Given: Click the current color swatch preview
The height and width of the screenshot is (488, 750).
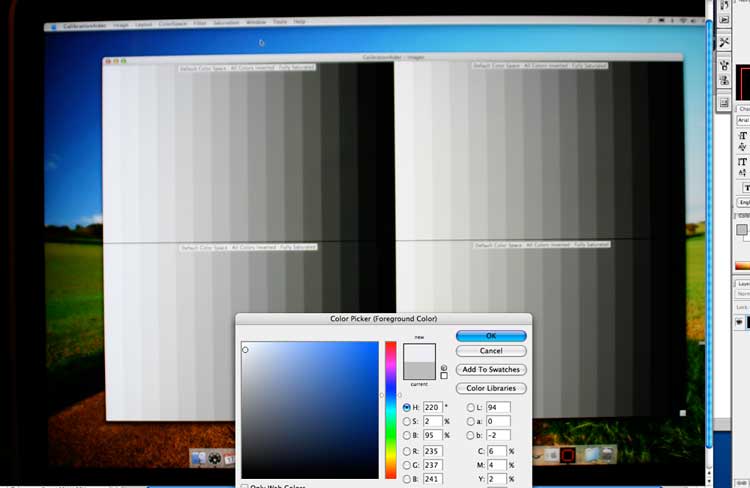Looking at the screenshot, I should 419,371.
